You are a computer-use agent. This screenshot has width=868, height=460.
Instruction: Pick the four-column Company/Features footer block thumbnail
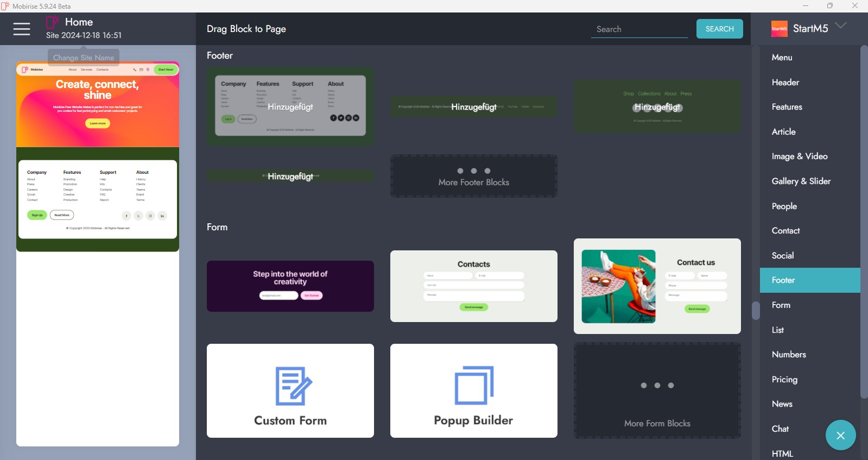click(x=290, y=106)
